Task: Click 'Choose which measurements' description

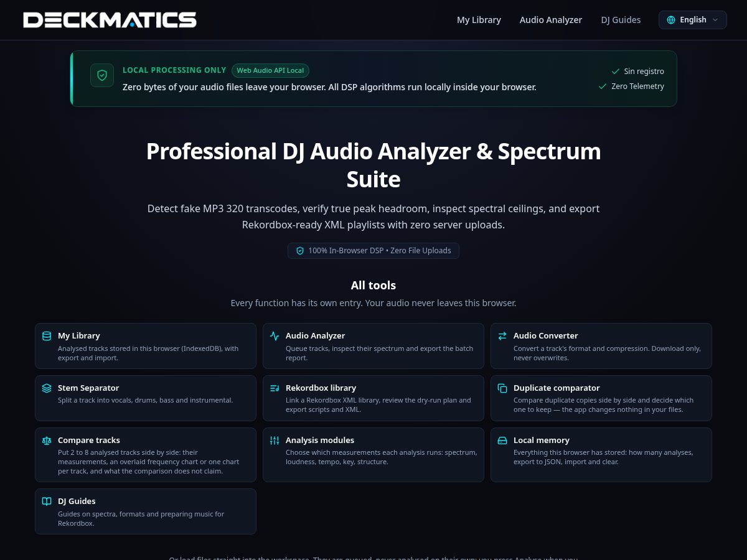Action: point(382,457)
